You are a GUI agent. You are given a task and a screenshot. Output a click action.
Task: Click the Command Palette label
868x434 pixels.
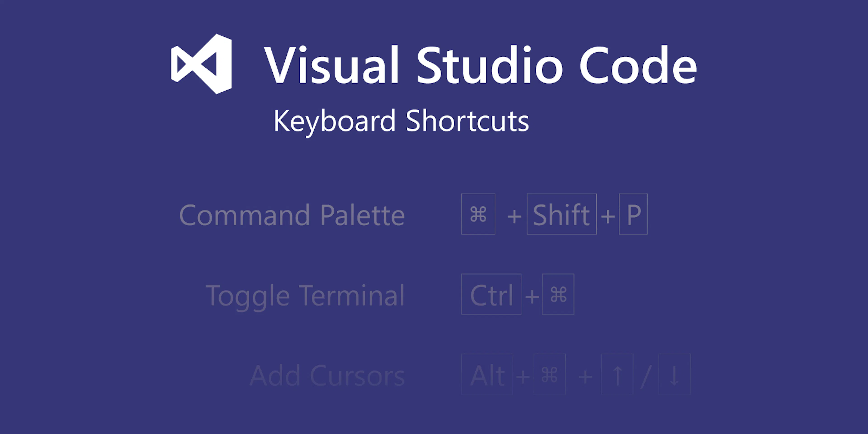(292, 215)
